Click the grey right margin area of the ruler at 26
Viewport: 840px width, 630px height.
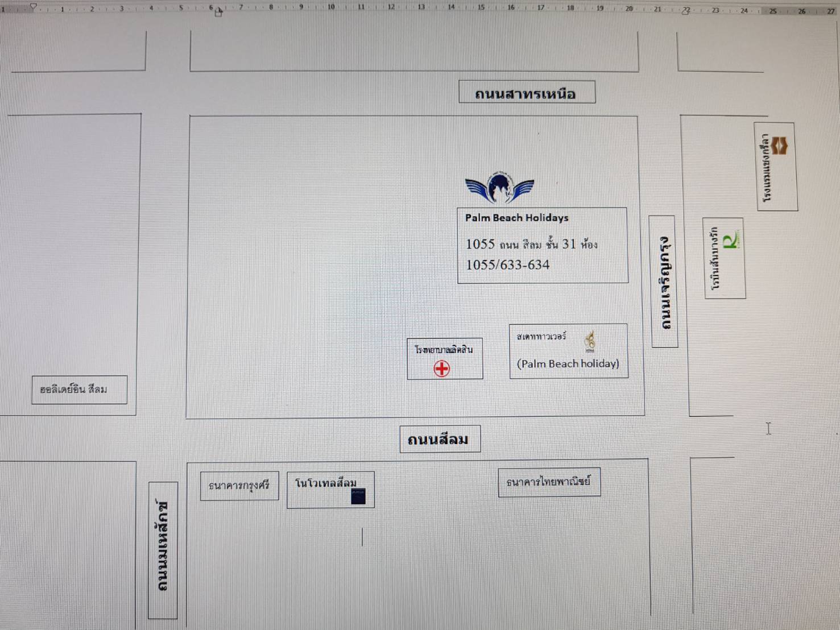pyautogui.click(x=801, y=11)
